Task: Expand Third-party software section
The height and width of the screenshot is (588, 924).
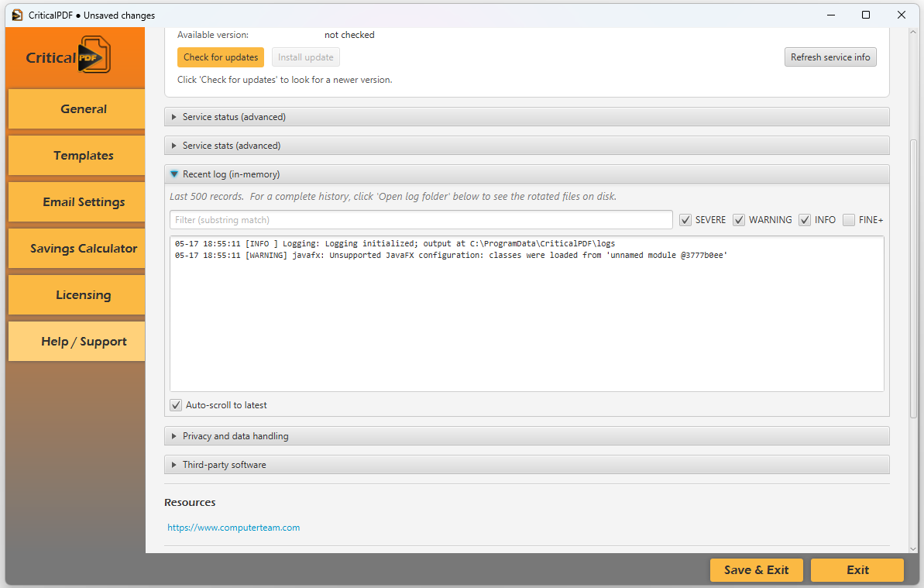Action: [x=527, y=465]
